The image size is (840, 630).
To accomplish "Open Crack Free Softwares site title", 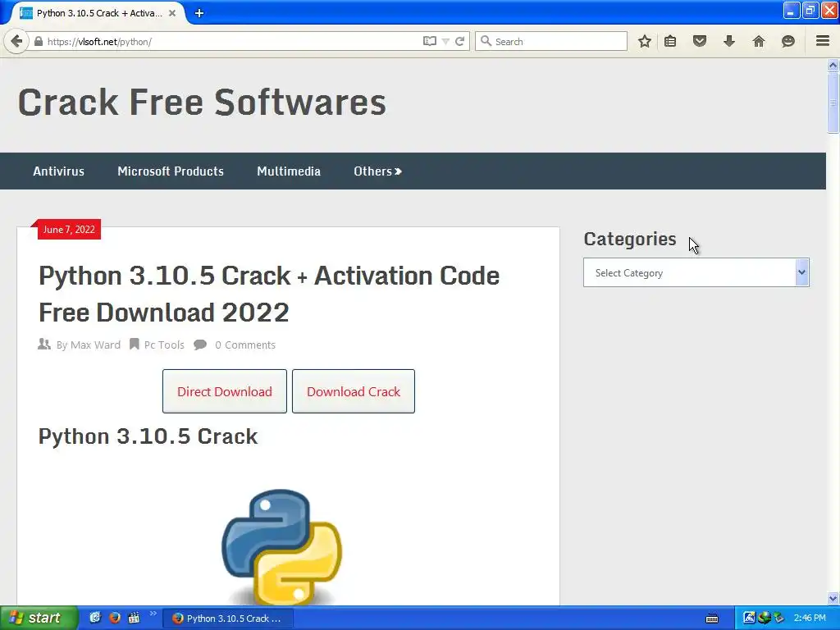I will pyautogui.click(x=202, y=103).
